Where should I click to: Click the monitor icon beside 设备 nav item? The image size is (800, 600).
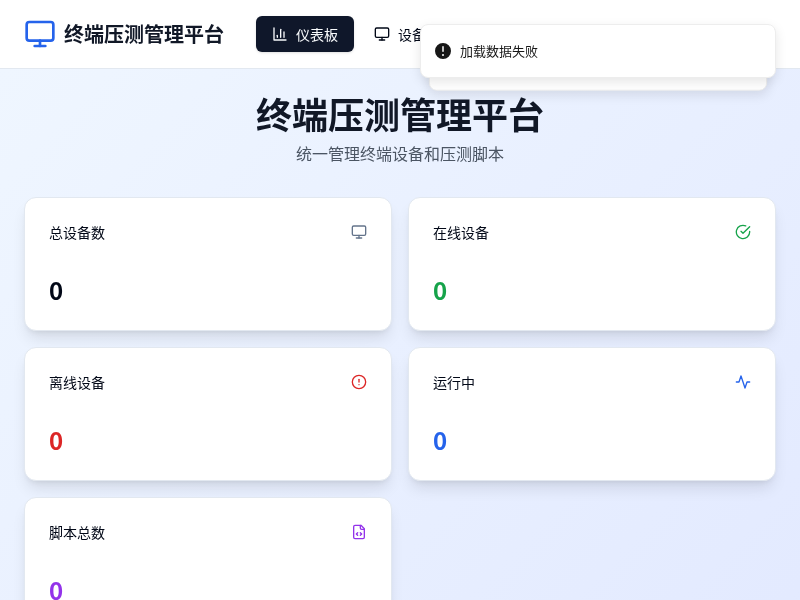point(382,34)
